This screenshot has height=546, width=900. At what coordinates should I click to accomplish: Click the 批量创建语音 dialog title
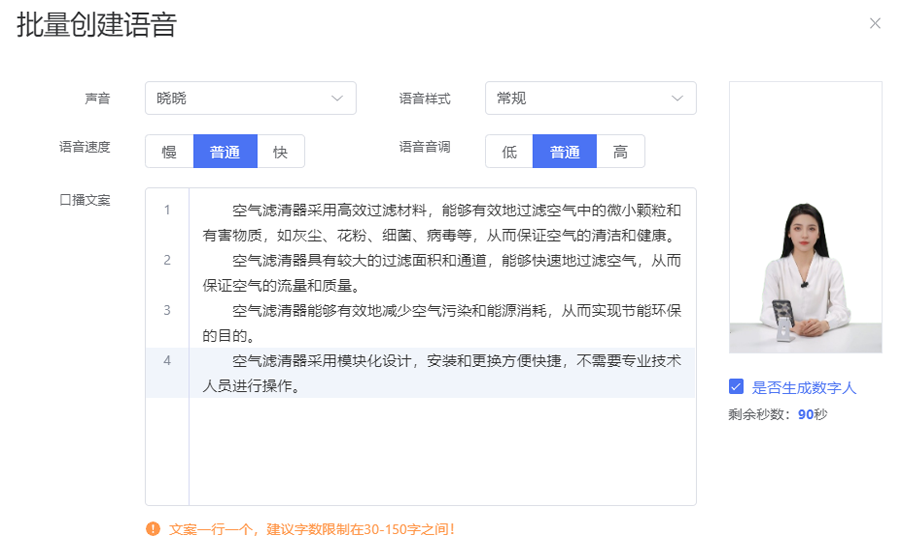click(x=96, y=25)
